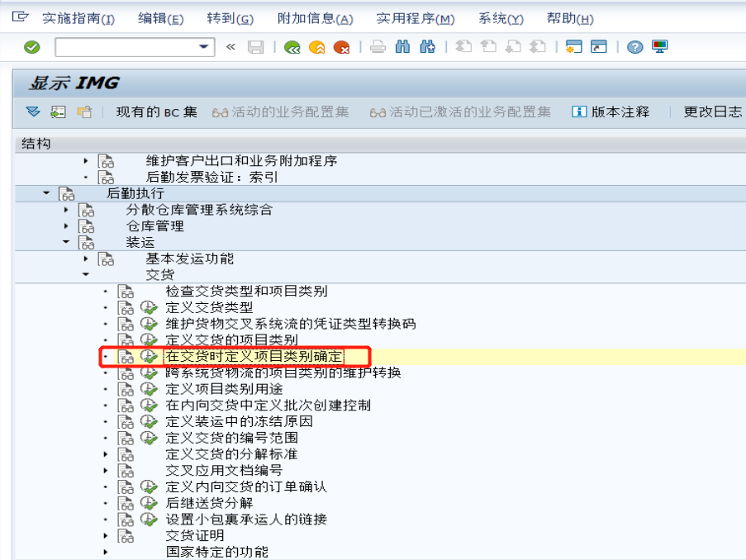Open documentation icon for 检查交货类型和项目类别
This screenshot has width=746, height=560.
pyautogui.click(x=126, y=292)
